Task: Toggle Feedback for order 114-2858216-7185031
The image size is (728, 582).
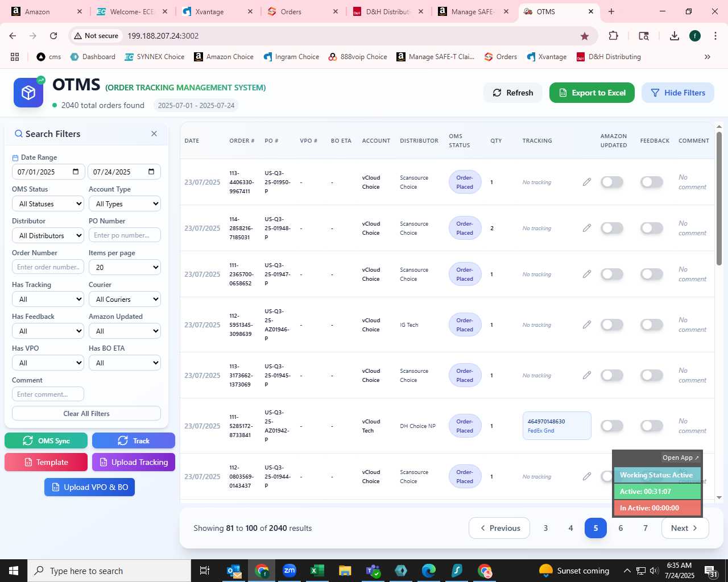Action: [652, 228]
